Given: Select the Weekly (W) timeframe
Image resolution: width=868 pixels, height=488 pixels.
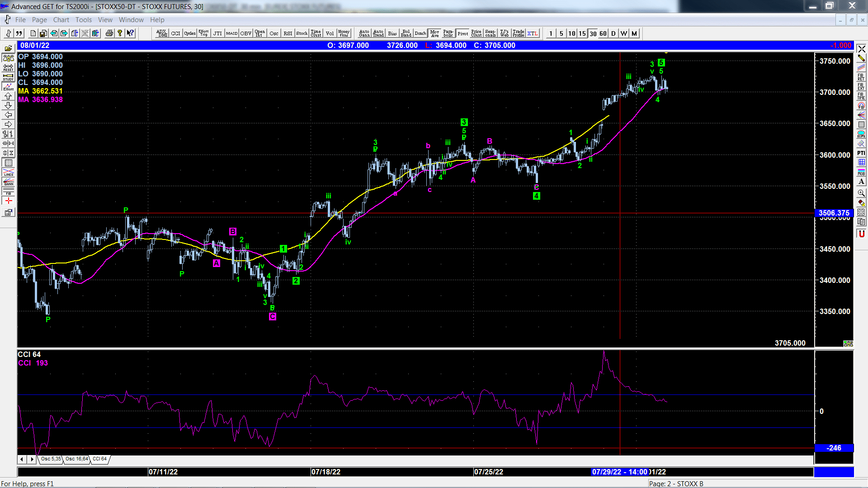Looking at the screenshot, I should (623, 33).
